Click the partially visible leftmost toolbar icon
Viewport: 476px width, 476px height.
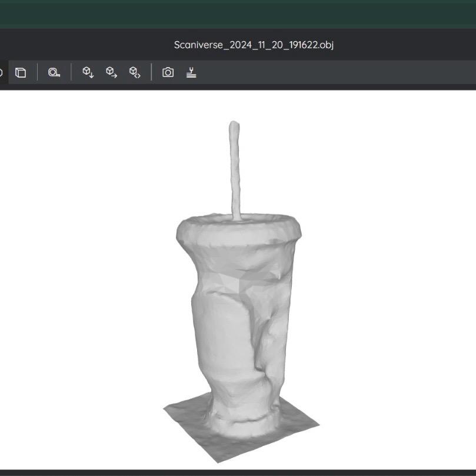coord(2,72)
